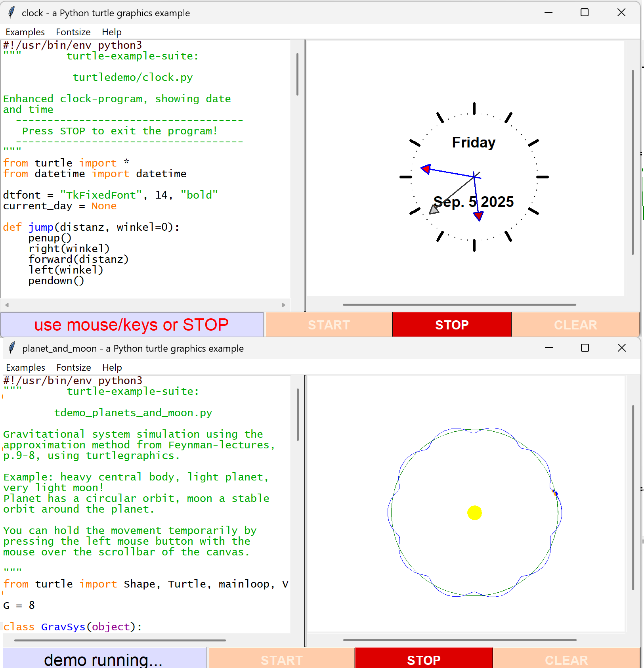
Task: Open Examples menu in planet_and_moon window
Action: [x=25, y=367]
